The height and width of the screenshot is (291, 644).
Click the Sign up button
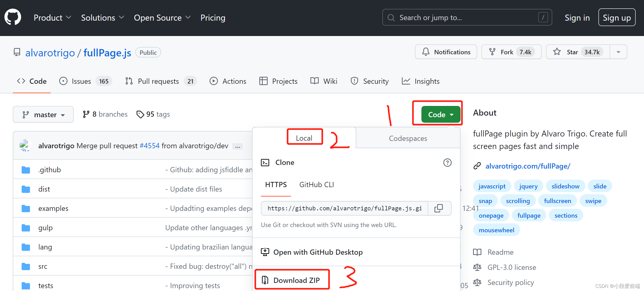[617, 17]
